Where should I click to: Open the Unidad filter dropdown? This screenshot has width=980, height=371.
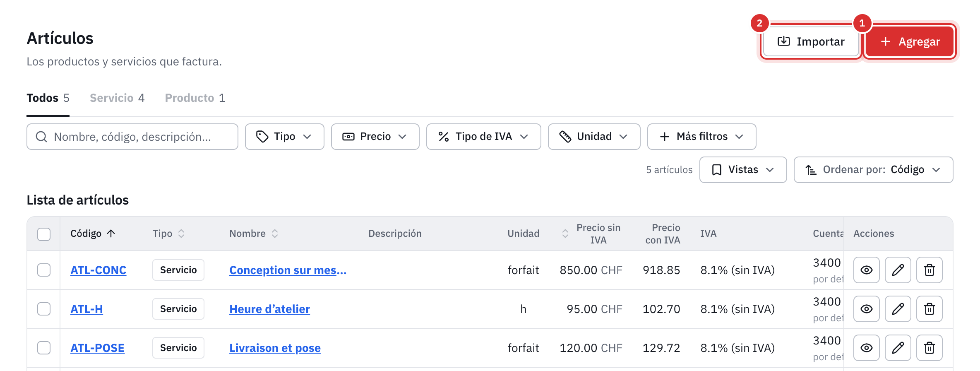tap(594, 137)
